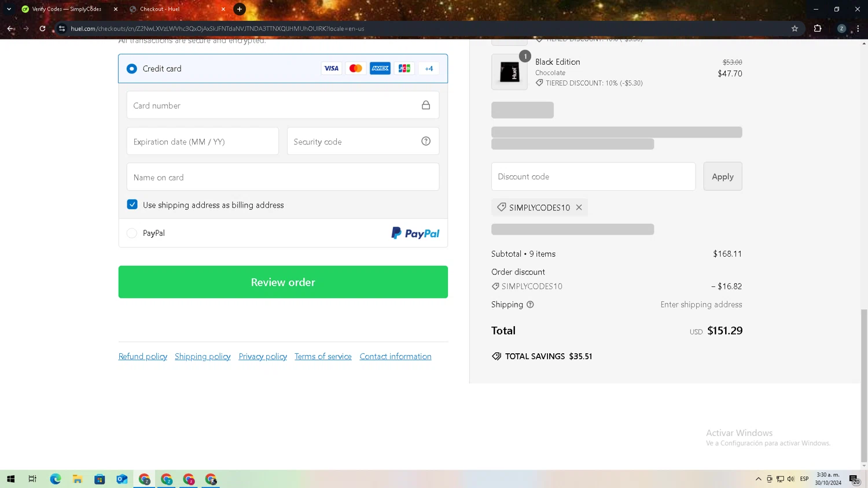Open Microsoft Edge from the taskbar

[x=56, y=479]
